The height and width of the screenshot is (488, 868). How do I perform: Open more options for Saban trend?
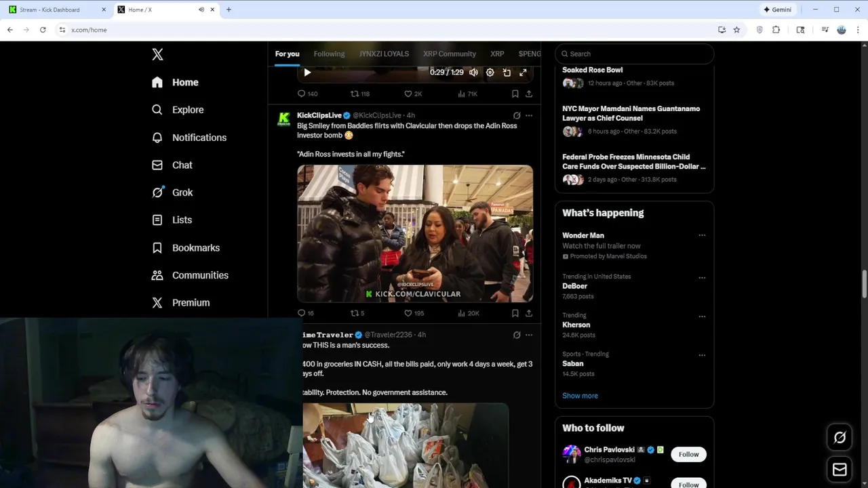[702, 354]
